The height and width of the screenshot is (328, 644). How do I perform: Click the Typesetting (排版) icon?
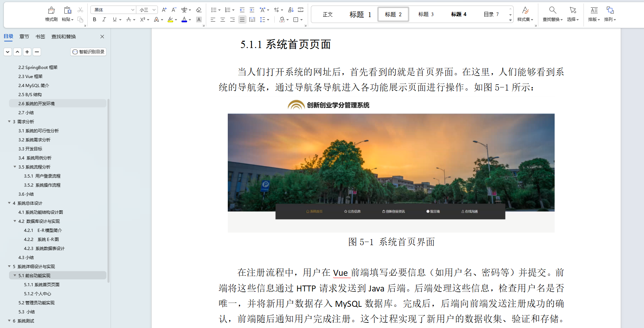[x=594, y=10]
